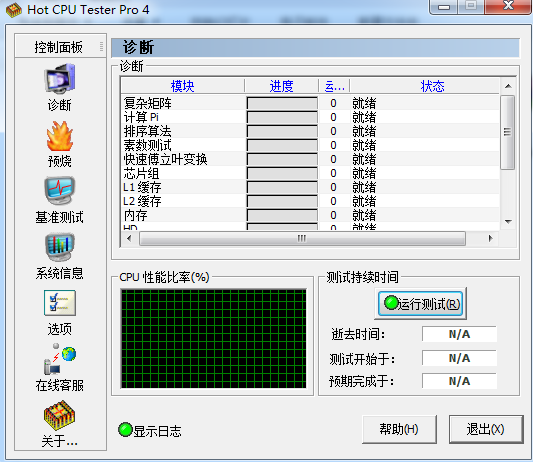This screenshot has width=533, height=462.
Task: Close the Hot CPU Tester window
Action: click(508, 6)
